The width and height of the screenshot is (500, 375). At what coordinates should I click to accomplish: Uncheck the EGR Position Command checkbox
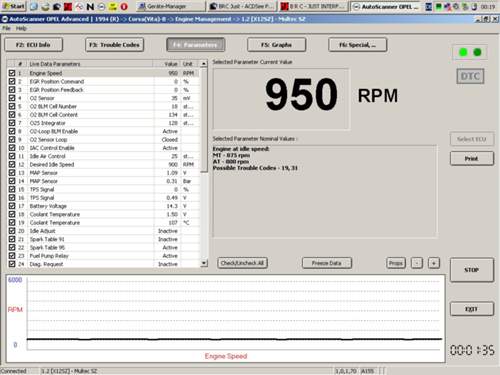pos(12,81)
